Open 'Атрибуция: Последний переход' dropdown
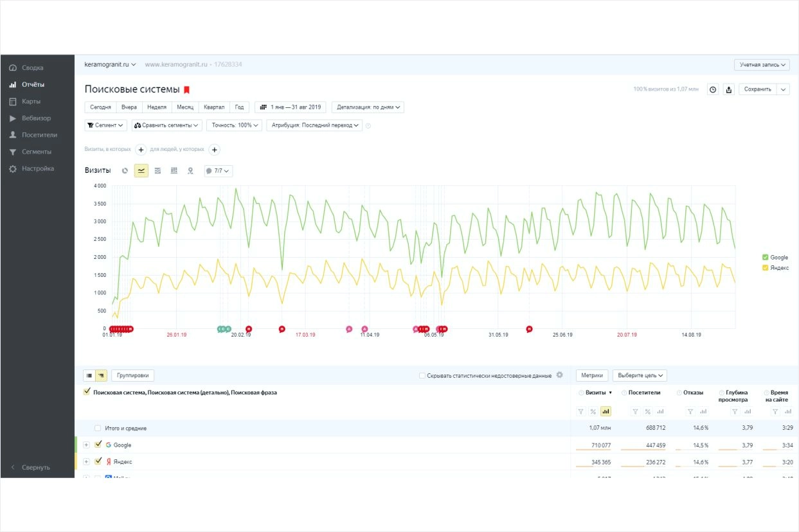Screen dimensions: 799x532 (314, 125)
